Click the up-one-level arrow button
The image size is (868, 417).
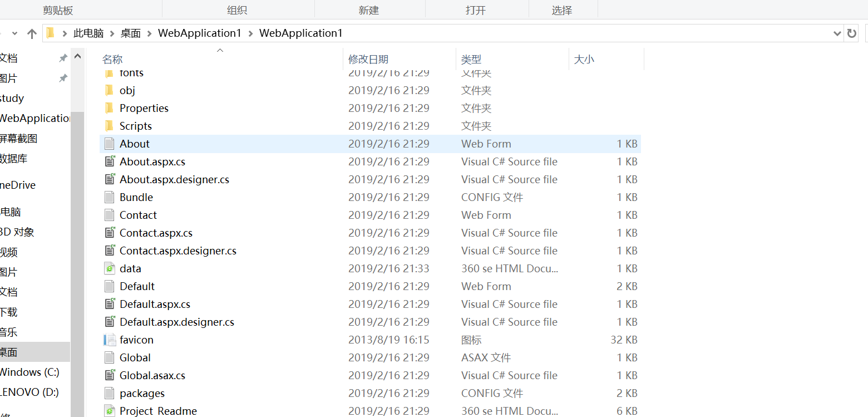point(32,33)
